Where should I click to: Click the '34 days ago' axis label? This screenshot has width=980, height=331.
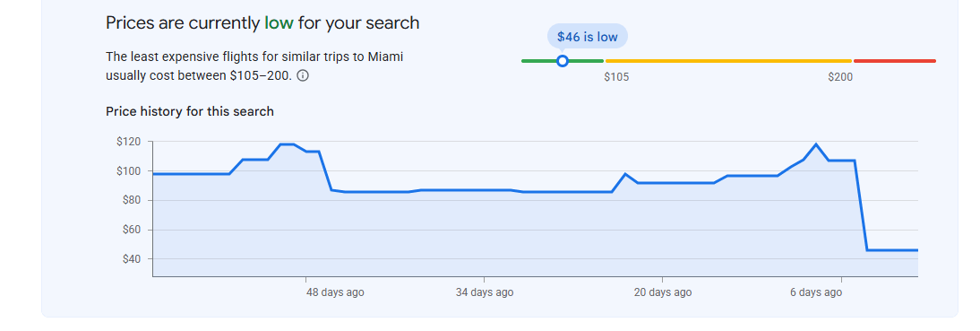pyautogui.click(x=485, y=292)
